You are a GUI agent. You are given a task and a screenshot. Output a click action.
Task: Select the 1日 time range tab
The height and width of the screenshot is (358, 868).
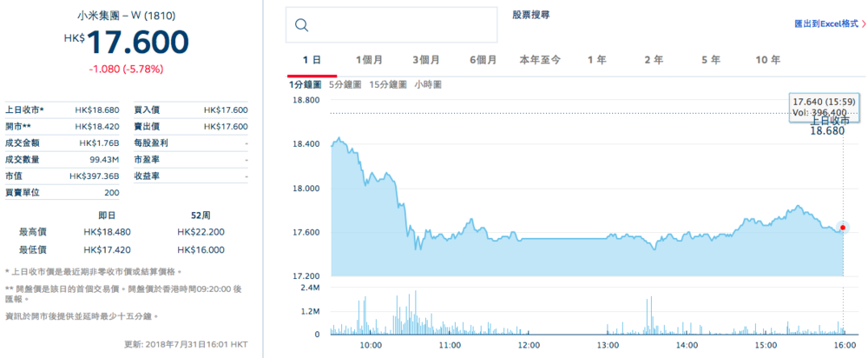(x=312, y=60)
